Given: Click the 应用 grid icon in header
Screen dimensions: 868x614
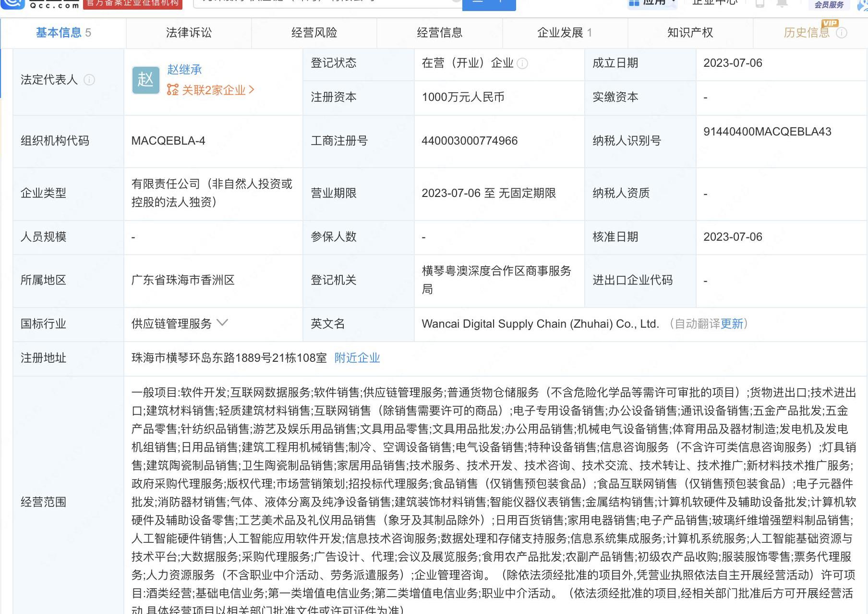Looking at the screenshot, I should point(634,3).
